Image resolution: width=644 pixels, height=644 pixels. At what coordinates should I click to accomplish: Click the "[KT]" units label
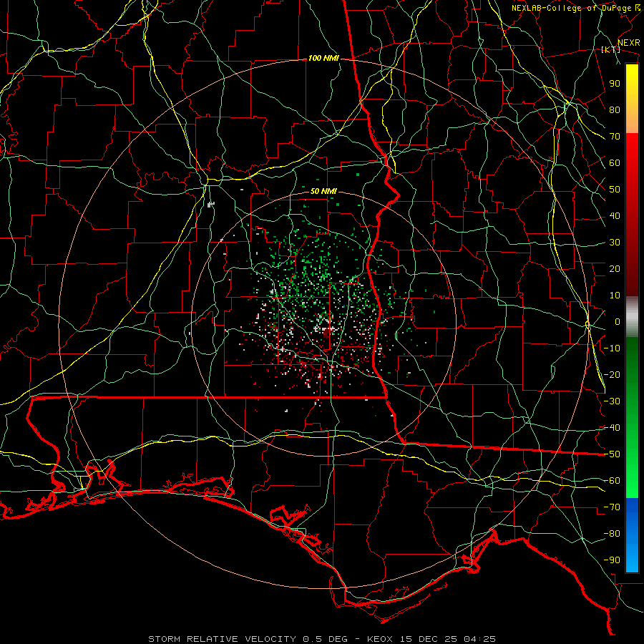611,49
